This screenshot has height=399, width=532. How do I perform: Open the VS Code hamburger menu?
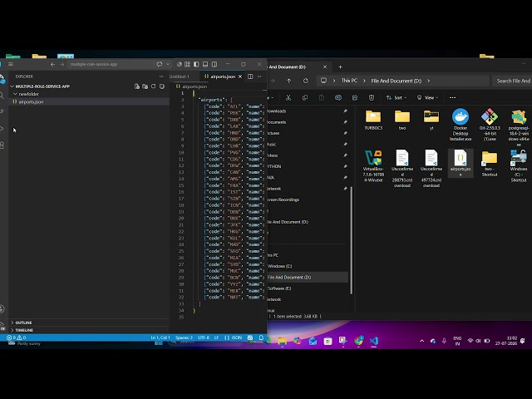click(11, 64)
